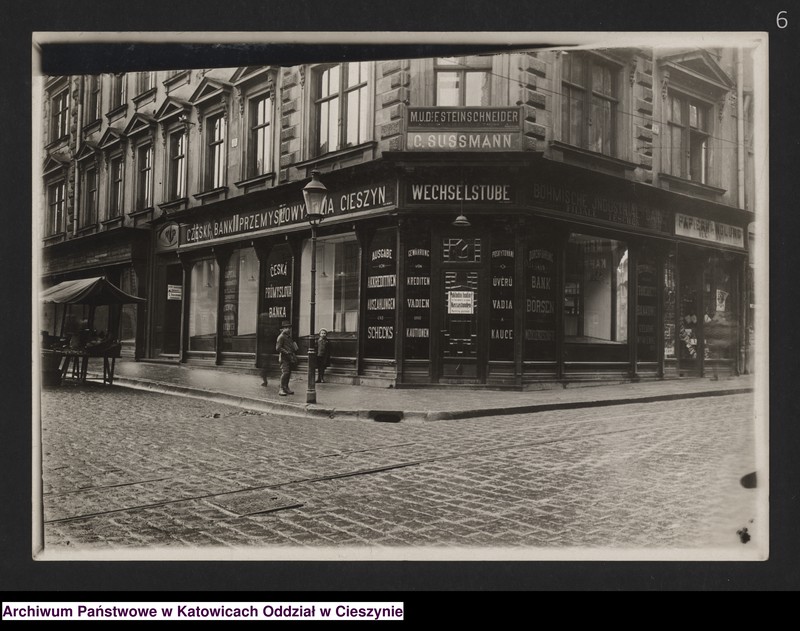This screenshot has height=631, width=800.
Task: Click the page number 6
Action: [782, 20]
